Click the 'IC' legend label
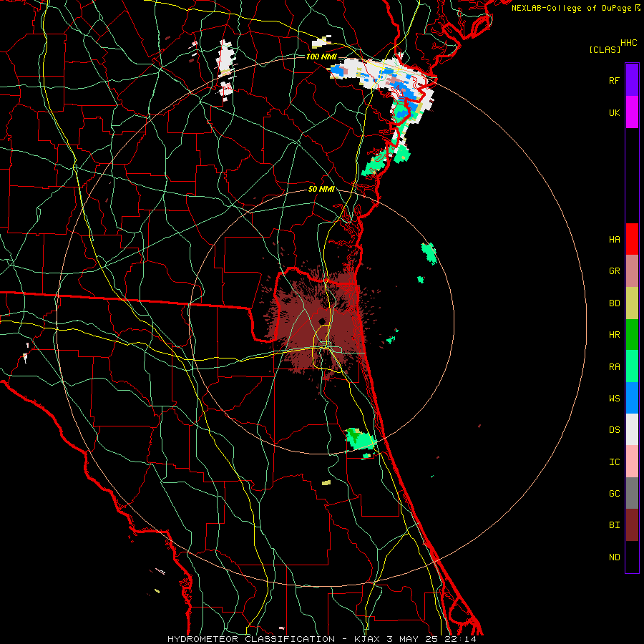Screen dimensions: 644x644 coord(614,462)
